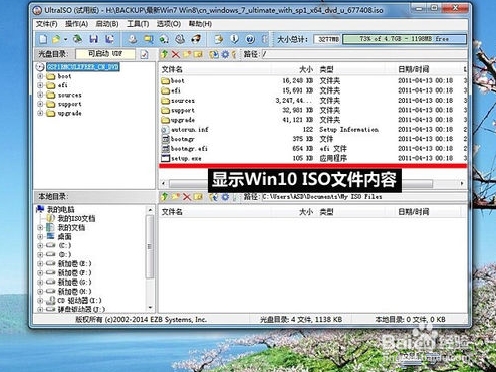Expand the sources folder tree node

(x=40, y=95)
